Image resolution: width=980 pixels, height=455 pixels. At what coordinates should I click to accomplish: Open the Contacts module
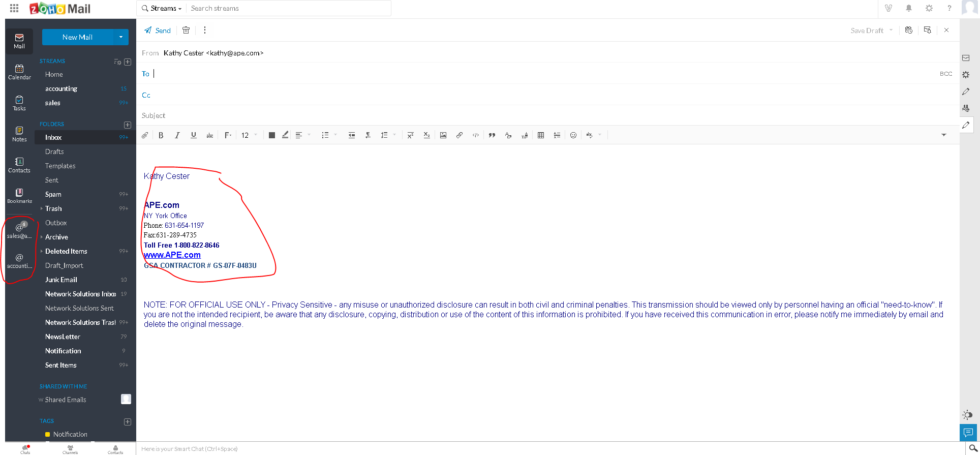click(x=19, y=165)
